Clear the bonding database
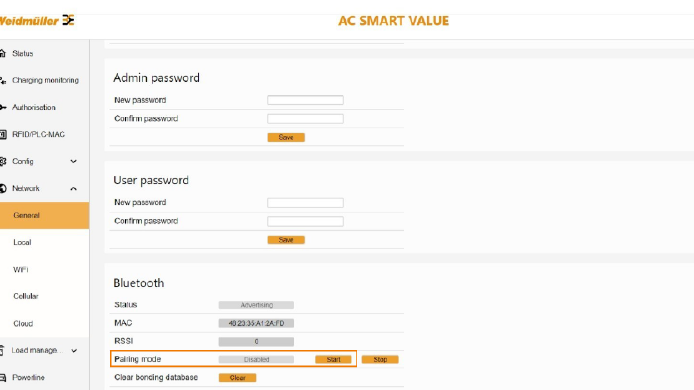Image resolution: width=694 pixels, height=390 pixels. [x=238, y=378]
